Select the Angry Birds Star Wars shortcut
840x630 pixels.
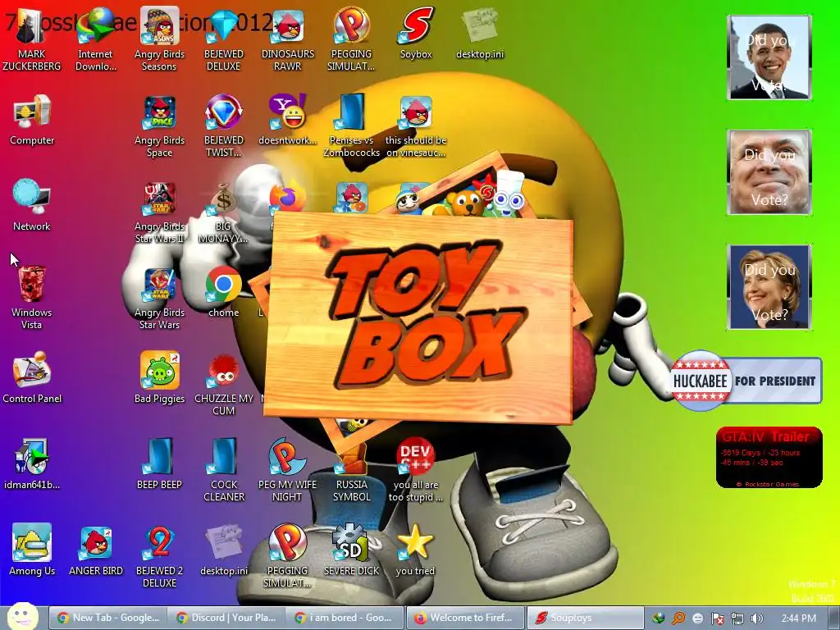[x=160, y=299]
